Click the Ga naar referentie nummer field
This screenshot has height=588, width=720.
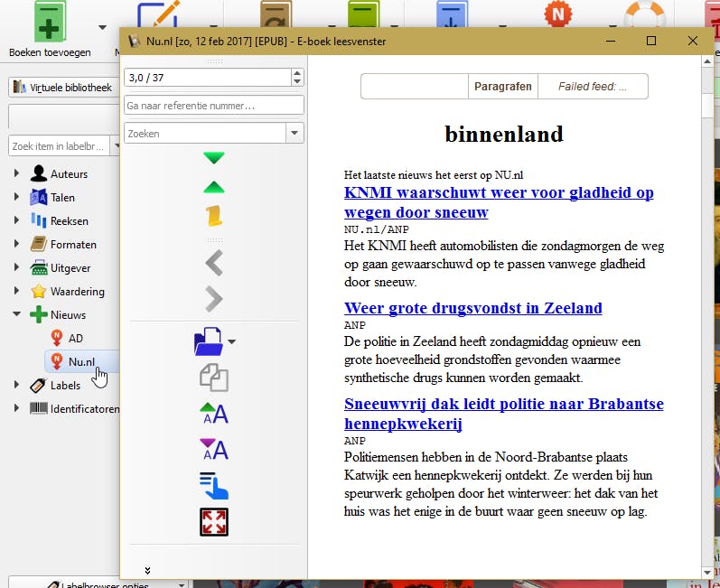coord(214,105)
